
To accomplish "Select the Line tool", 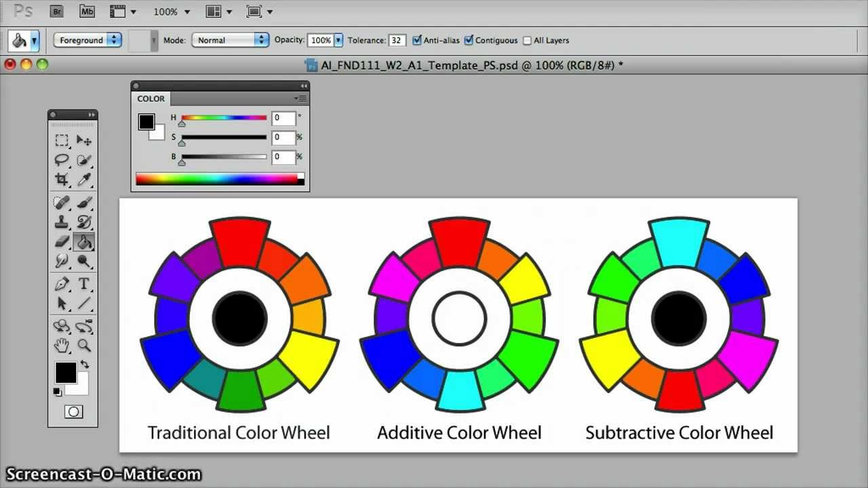I will tap(84, 303).
